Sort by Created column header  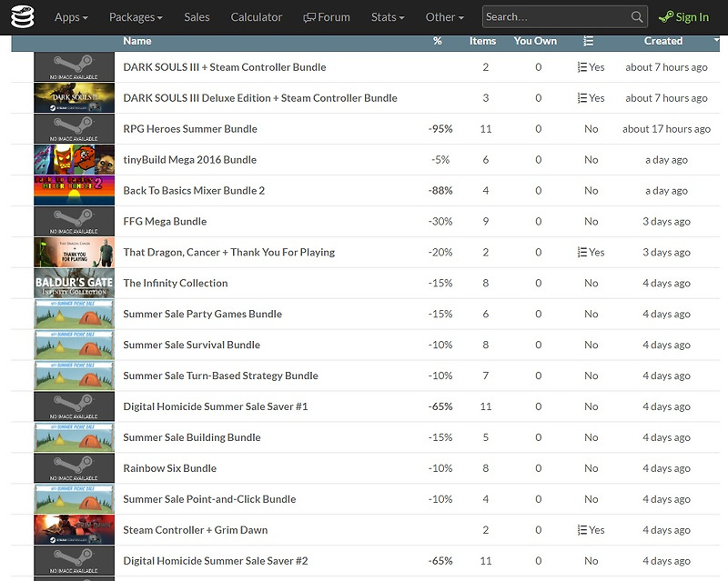coord(663,41)
